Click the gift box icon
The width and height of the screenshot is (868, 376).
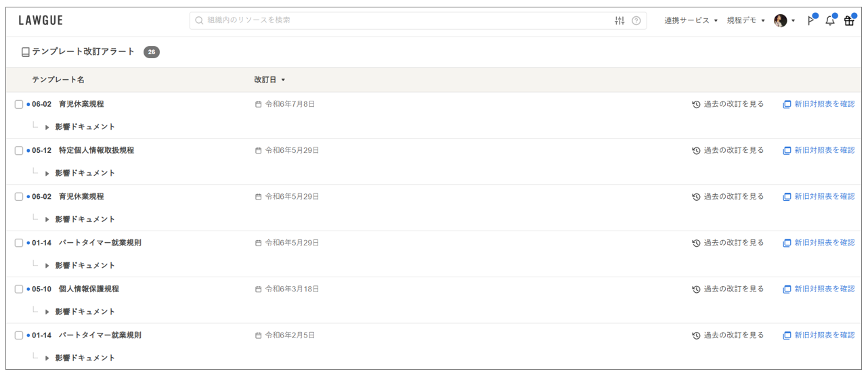click(849, 21)
